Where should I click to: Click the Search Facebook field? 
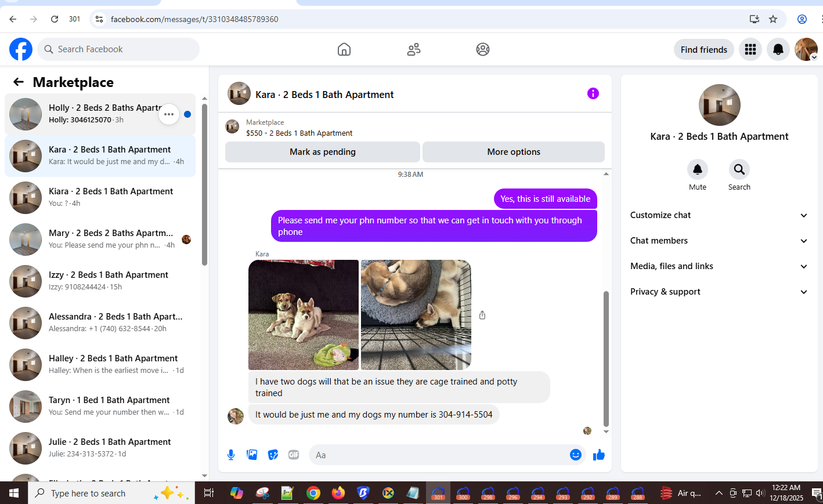[118, 49]
